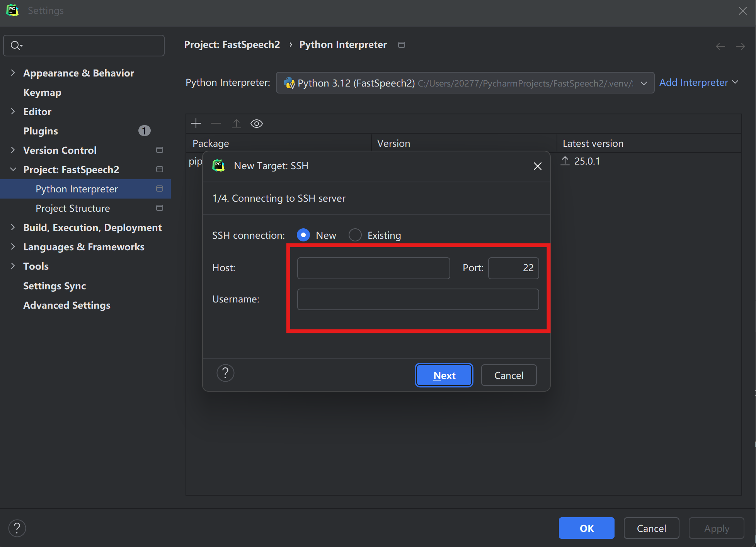The image size is (756, 547).
Task: Select the Existing SSH connection option
Action: [355, 235]
